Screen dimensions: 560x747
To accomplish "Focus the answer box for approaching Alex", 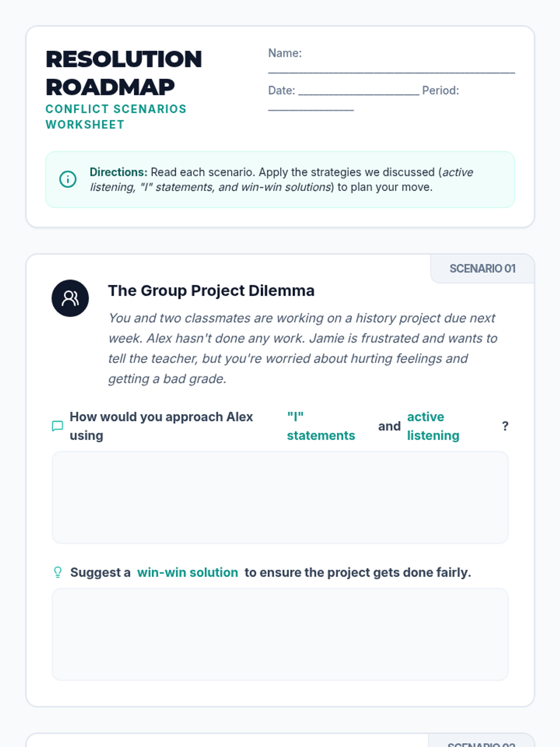I will point(280,497).
